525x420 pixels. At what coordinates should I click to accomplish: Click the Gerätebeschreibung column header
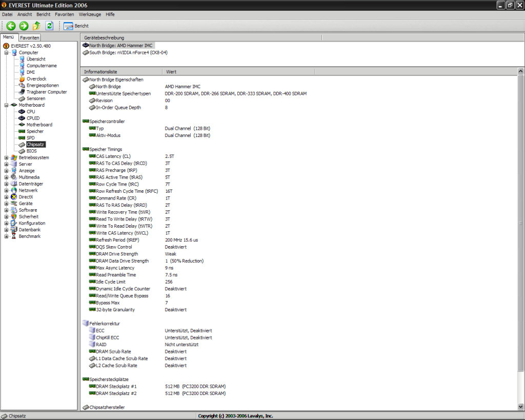(x=201, y=37)
